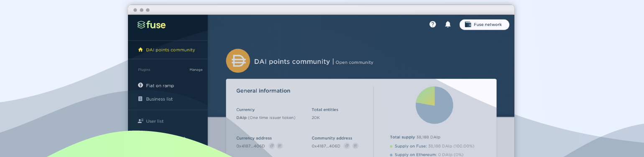The width and height of the screenshot is (644, 157).
Task: Open the help question mark icon
Action: click(x=433, y=24)
